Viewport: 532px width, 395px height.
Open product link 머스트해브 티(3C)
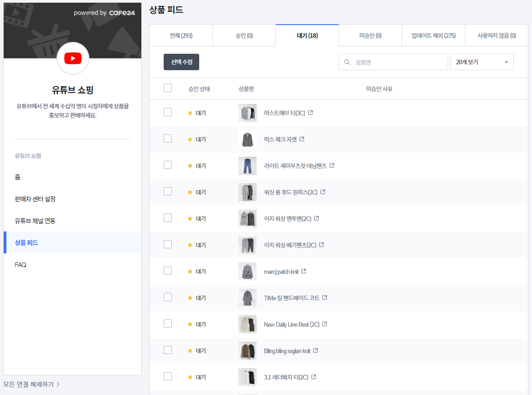point(284,113)
